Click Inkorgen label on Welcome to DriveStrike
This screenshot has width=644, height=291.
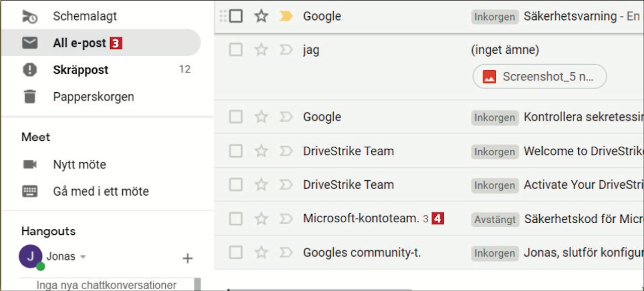pyautogui.click(x=495, y=152)
